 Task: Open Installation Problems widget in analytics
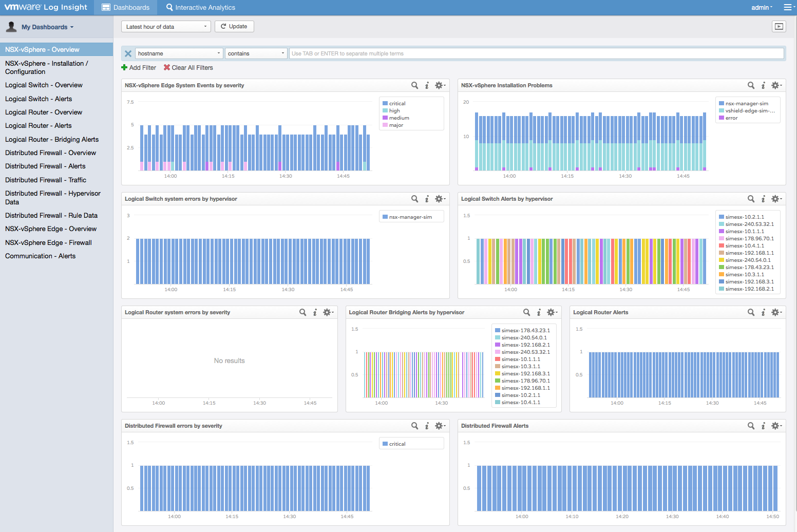751,85
